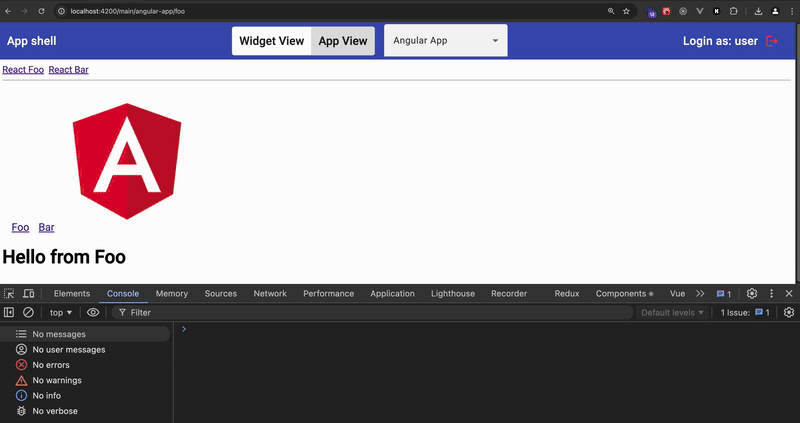
Task: Open Chrome three-dot menu
Action: click(792, 11)
